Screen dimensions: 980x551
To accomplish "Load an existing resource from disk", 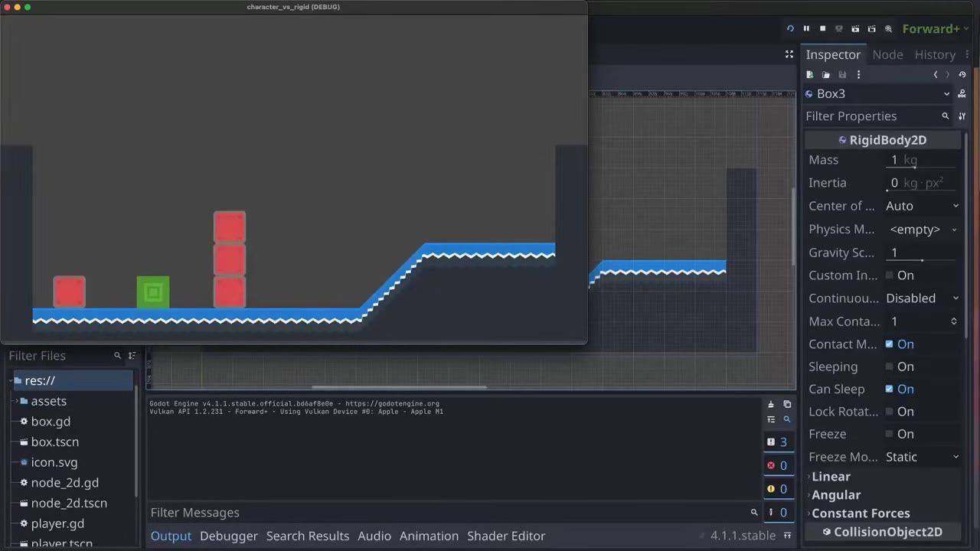I will pyautogui.click(x=826, y=74).
